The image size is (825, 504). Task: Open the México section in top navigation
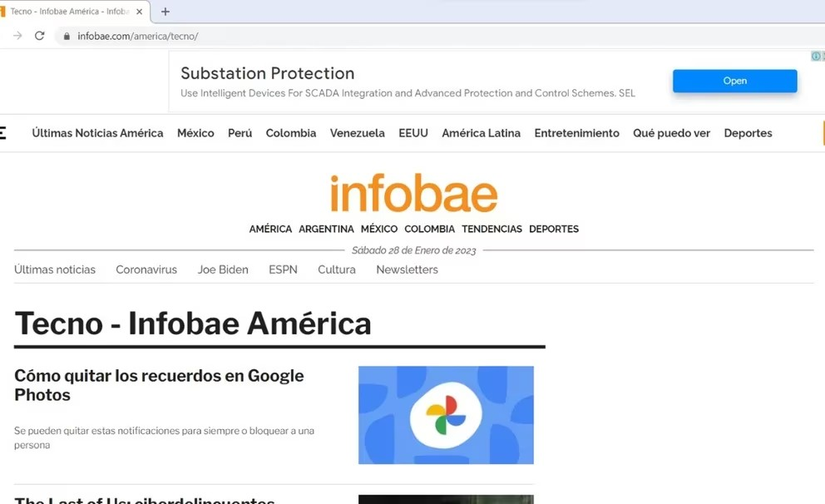coord(195,133)
